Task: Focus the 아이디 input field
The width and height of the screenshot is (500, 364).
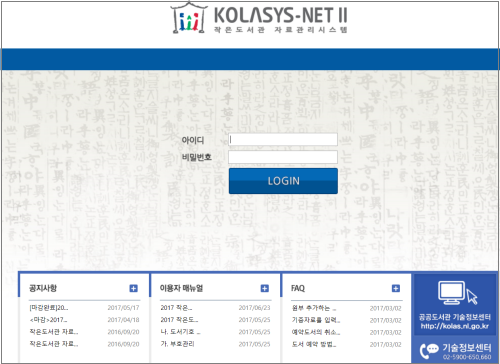Action: click(283, 140)
